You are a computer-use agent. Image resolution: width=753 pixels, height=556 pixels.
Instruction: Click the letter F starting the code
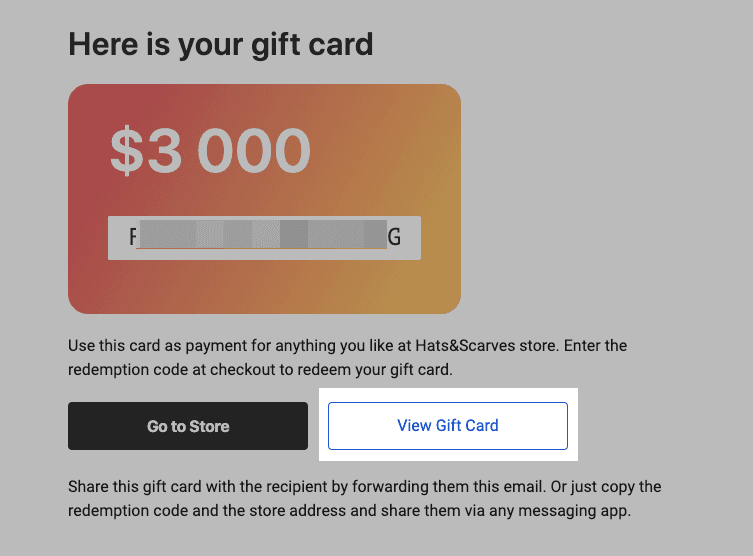pos(132,238)
